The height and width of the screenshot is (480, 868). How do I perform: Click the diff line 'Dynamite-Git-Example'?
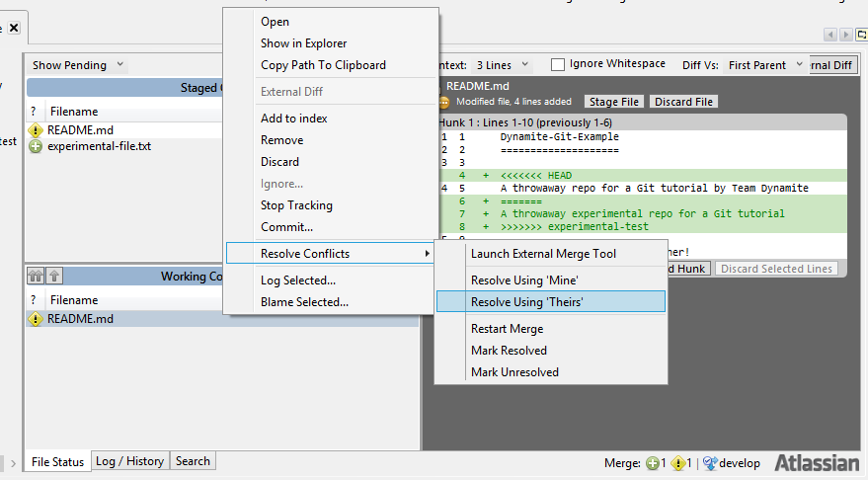pos(559,136)
